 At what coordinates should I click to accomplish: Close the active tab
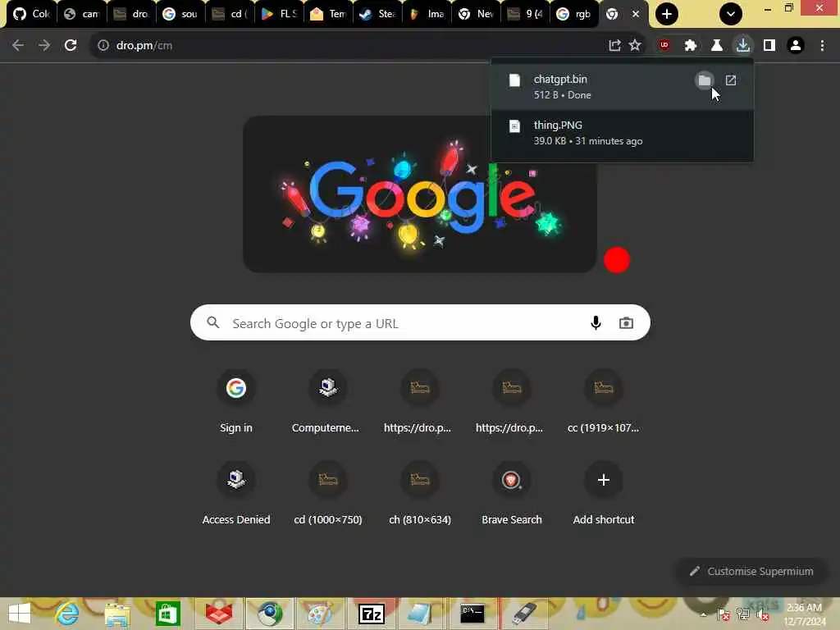click(636, 14)
